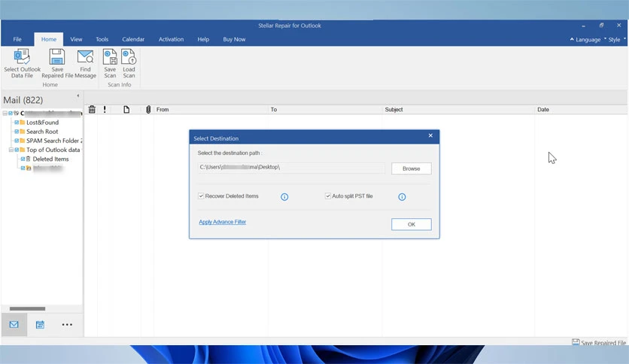Image resolution: width=629 pixels, height=364 pixels.
Task: Uncheck Top of Outlook data checkbox
Action: point(17,150)
